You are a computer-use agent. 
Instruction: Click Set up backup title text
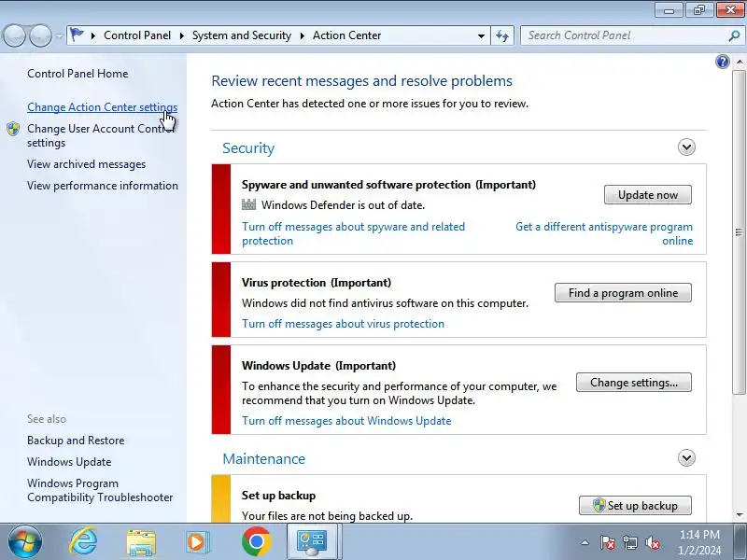[278, 496]
